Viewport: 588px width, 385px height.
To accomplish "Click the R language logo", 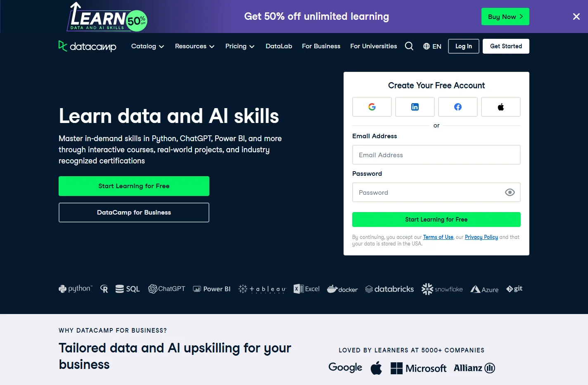I will point(104,289).
